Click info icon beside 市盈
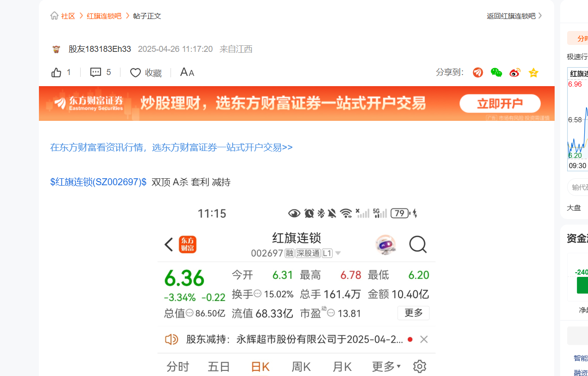The image size is (588, 376). point(331,313)
